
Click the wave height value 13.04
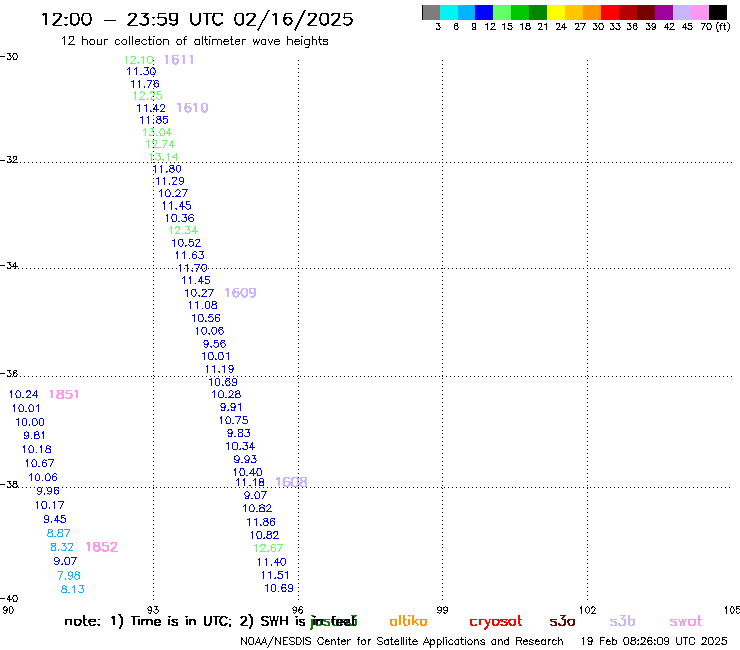(x=157, y=132)
